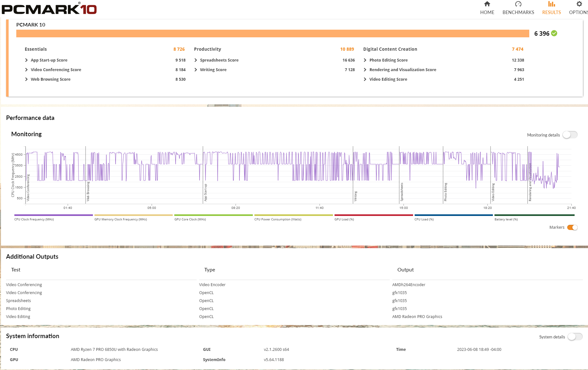The height and width of the screenshot is (370, 588).
Task: Expand the App Start-up Score row
Action: 49,60
